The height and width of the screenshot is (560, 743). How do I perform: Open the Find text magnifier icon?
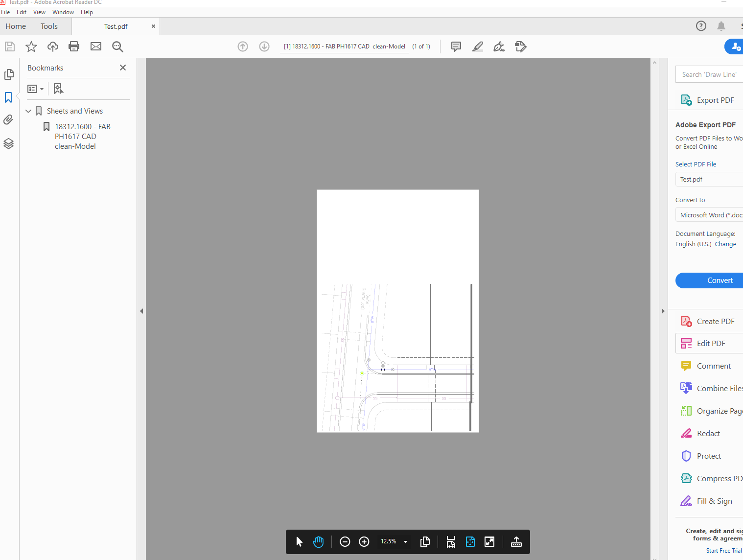click(x=117, y=47)
